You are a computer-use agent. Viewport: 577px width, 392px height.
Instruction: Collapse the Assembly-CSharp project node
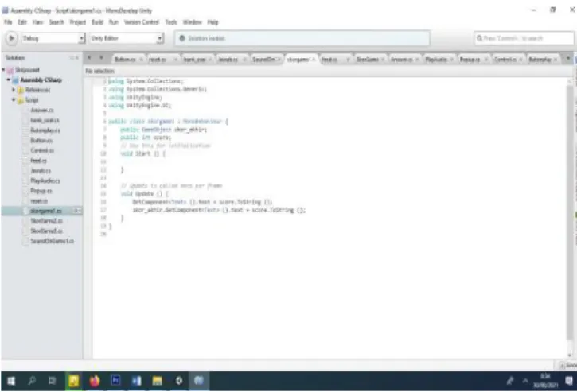pyautogui.click(x=9, y=80)
